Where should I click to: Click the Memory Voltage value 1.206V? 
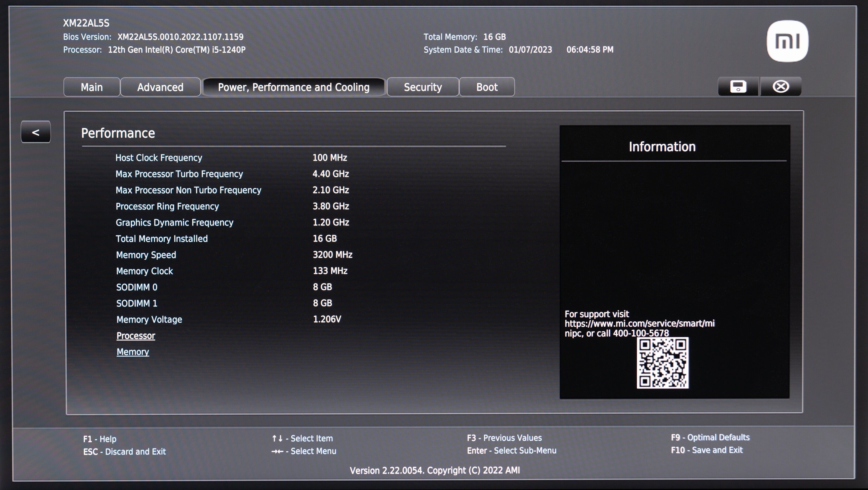click(x=327, y=319)
